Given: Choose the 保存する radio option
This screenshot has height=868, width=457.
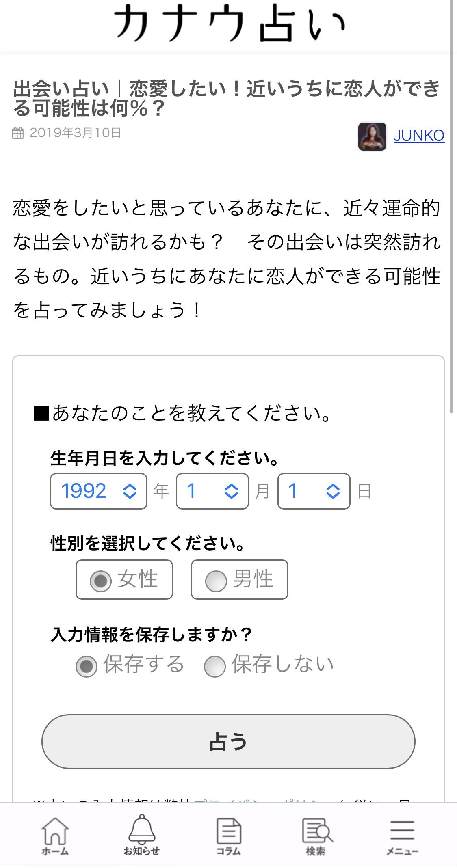Looking at the screenshot, I should coord(87,666).
